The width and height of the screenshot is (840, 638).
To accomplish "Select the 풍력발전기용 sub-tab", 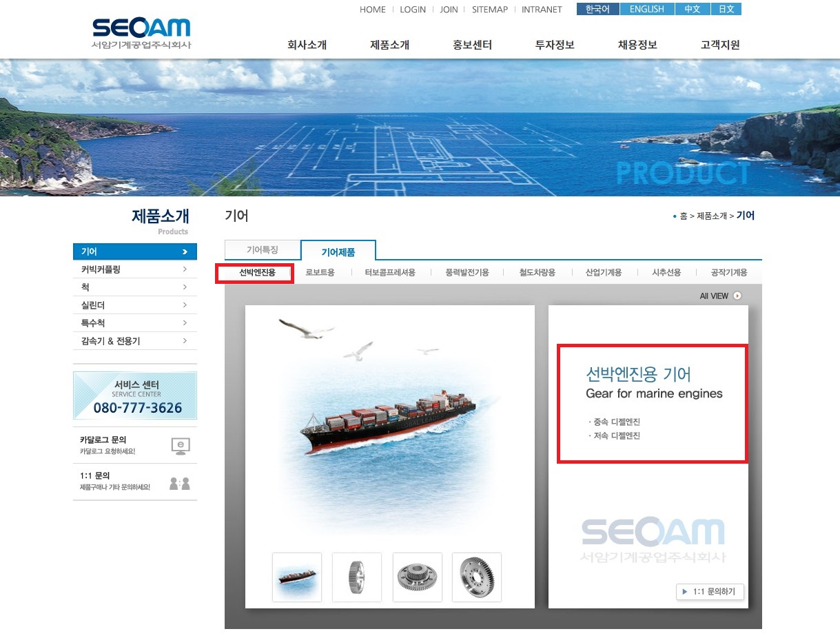I will click(467, 273).
